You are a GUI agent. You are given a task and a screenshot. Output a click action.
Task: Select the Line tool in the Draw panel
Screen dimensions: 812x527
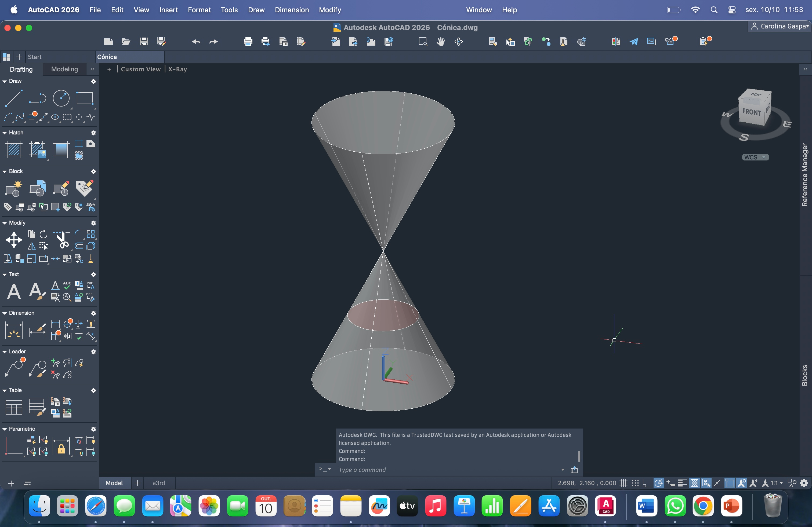pyautogui.click(x=14, y=98)
